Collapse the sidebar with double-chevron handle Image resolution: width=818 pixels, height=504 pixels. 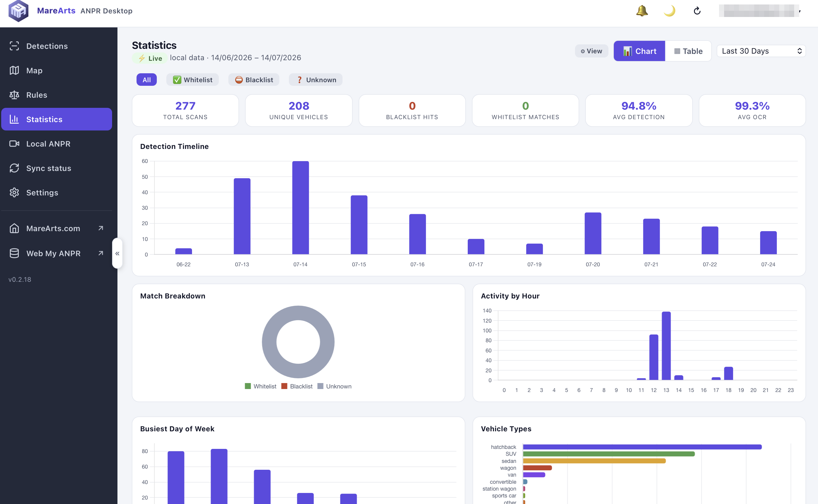(x=117, y=253)
